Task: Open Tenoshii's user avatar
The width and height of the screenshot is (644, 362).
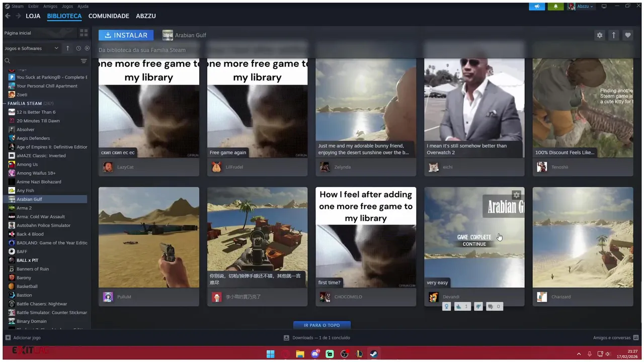Action: click(x=542, y=167)
